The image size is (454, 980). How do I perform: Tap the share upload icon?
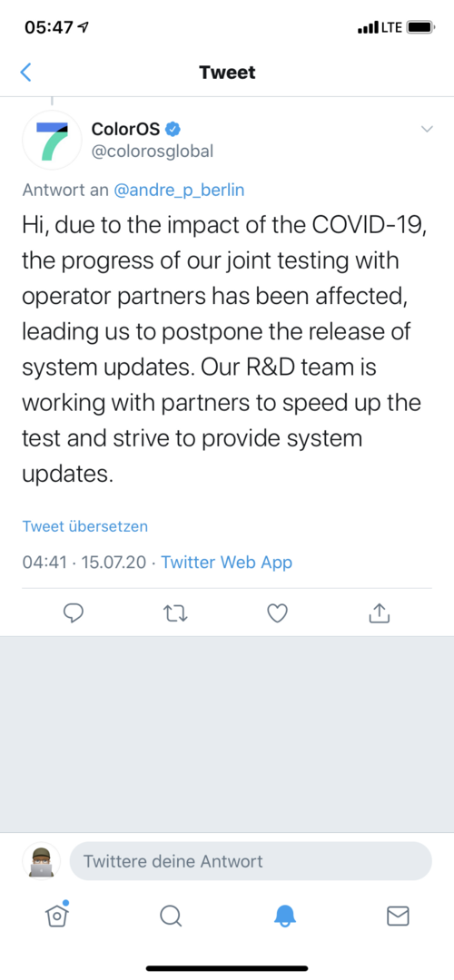click(379, 613)
